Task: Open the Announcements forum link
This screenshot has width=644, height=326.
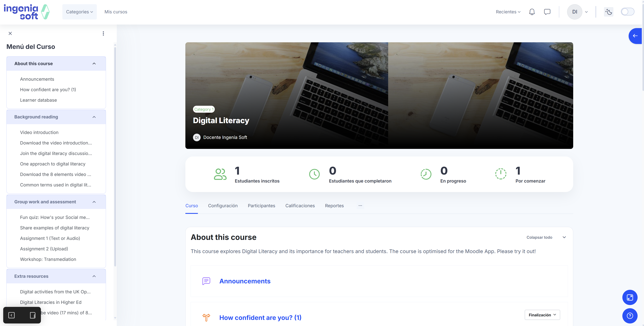Action: tap(245, 281)
